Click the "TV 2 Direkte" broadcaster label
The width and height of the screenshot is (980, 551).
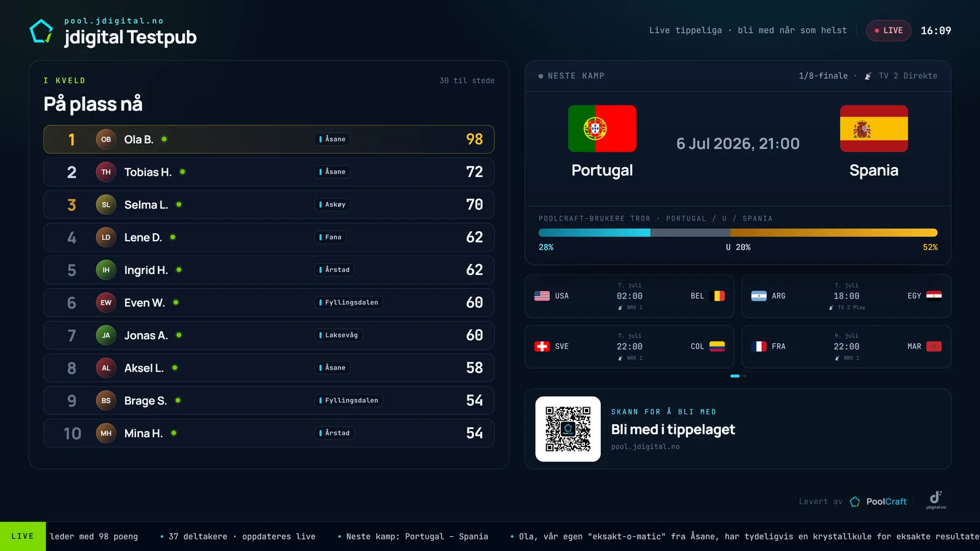[908, 76]
